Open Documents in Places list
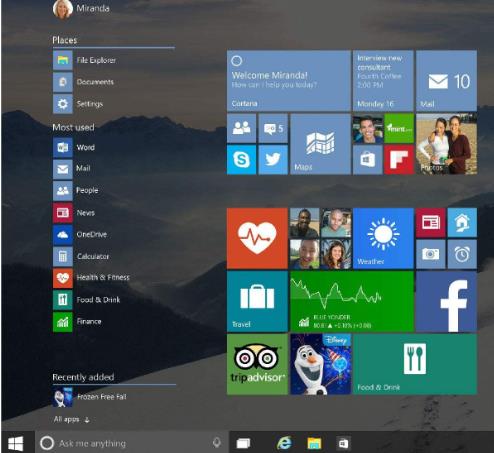This screenshot has width=494, height=453. (x=83, y=82)
